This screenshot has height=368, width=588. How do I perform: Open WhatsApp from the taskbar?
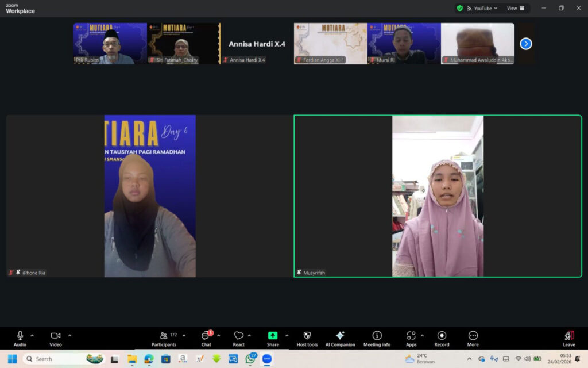tap(251, 358)
